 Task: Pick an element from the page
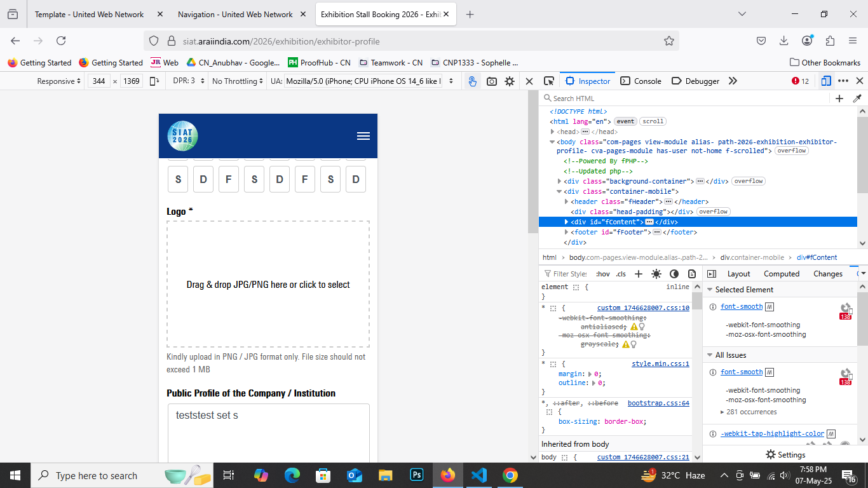click(549, 81)
